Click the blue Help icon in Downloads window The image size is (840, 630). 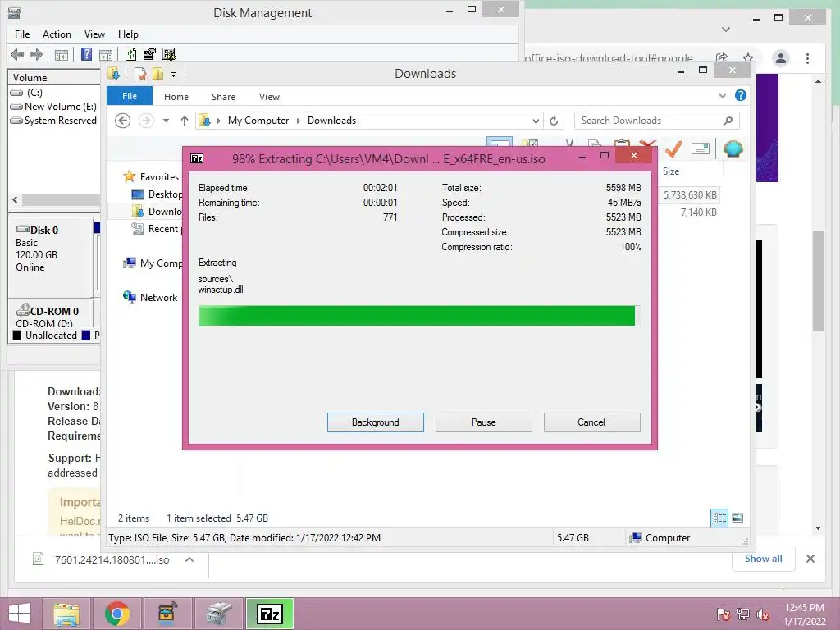(741, 95)
